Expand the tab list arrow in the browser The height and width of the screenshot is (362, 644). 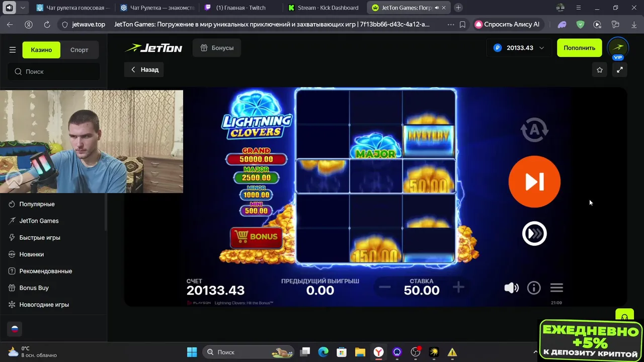pos(23,8)
